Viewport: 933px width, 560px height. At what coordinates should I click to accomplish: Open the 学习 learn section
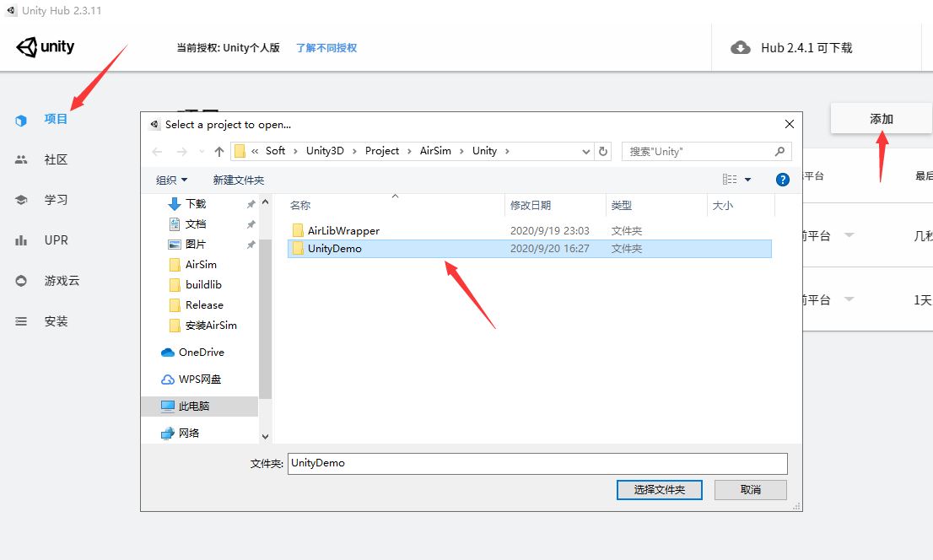(56, 200)
